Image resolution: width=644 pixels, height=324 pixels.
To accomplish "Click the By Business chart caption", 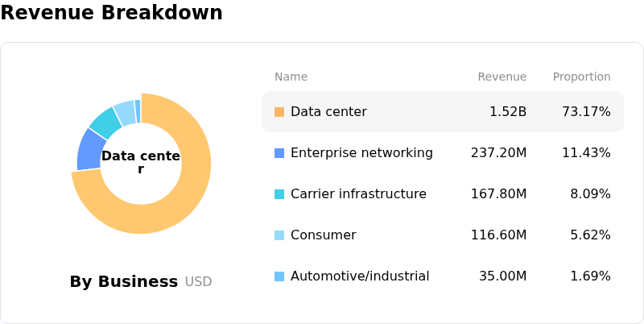I will 124,282.
